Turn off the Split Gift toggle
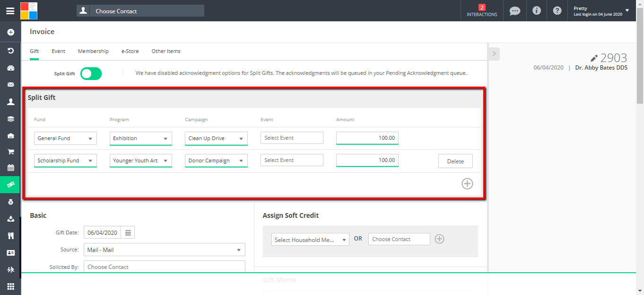Viewport: 644px width, 295px height. click(x=91, y=73)
